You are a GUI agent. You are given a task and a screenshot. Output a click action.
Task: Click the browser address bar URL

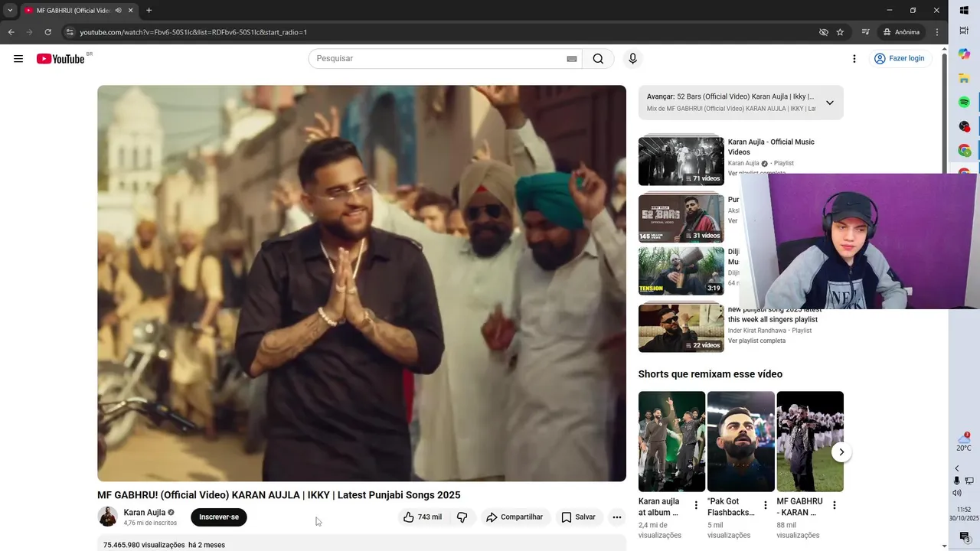pos(194,32)
